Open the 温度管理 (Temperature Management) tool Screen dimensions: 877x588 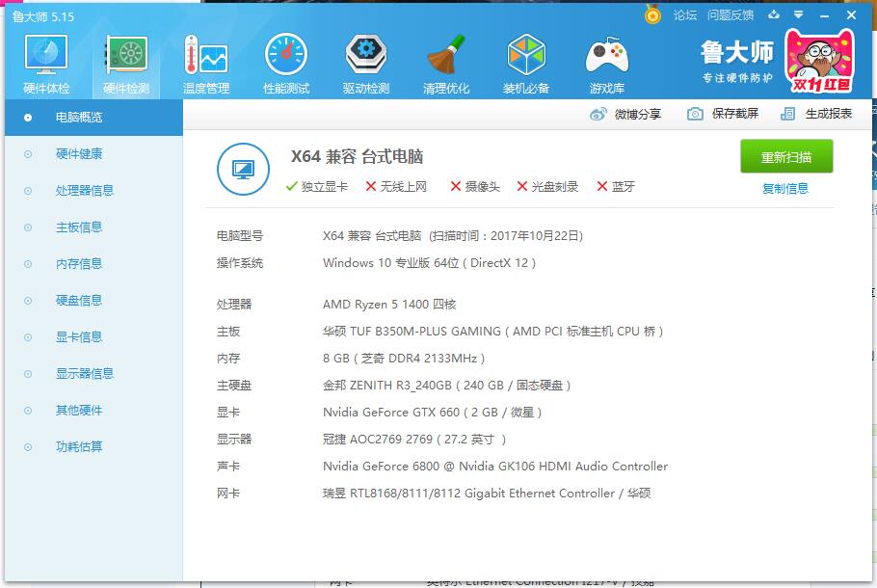[204, 63]
